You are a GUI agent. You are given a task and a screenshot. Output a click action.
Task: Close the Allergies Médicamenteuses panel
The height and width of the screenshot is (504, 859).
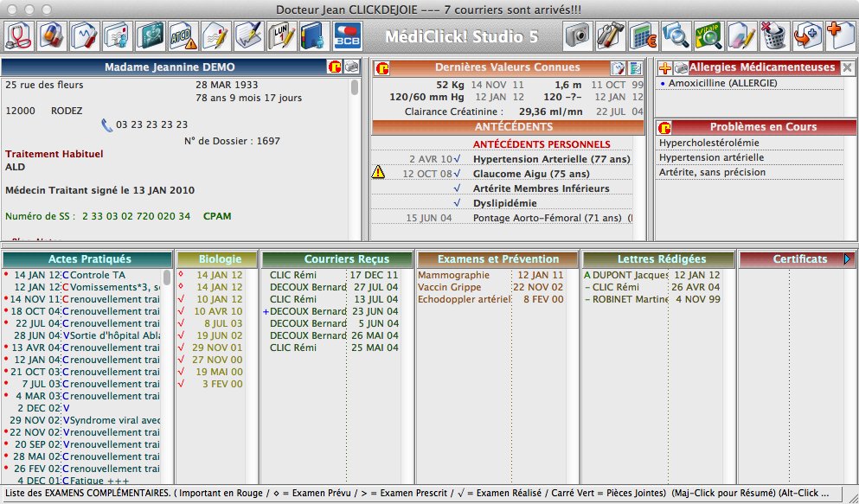tap(848, 67)
